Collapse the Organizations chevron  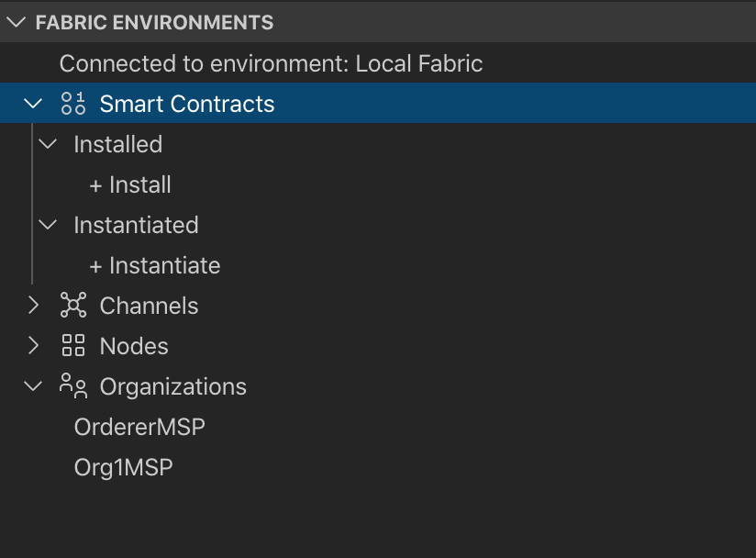(x=33, y=386)
